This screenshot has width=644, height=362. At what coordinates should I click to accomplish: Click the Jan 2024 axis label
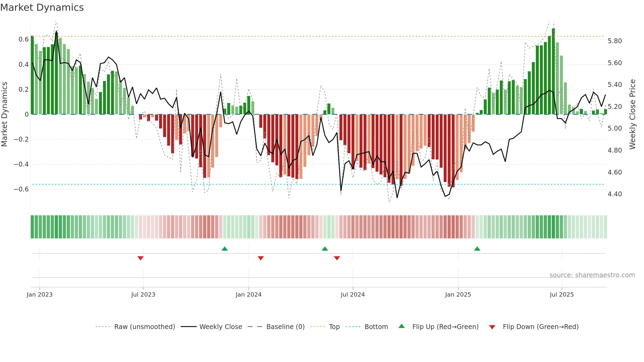pyautogui.click(x=249, y=294)
